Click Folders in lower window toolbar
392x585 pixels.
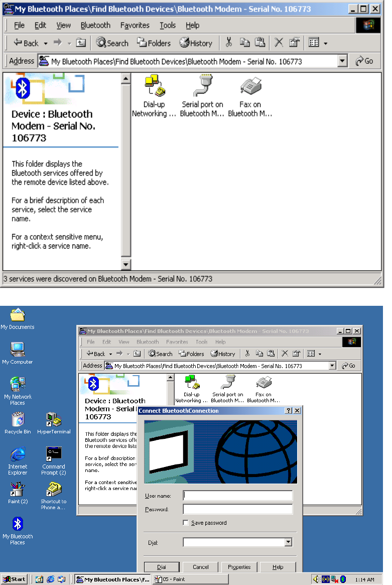(x=191, y=354)
